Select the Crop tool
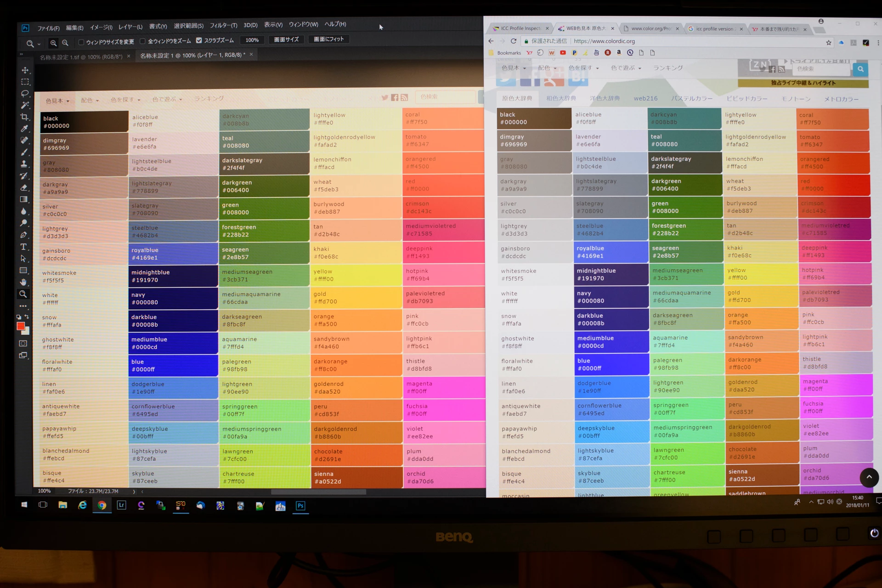The image size is (882, 588). [x=25, y=117]
